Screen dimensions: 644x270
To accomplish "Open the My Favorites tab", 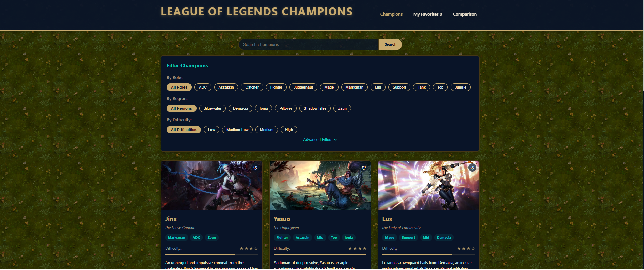I will tap(428, 14).
